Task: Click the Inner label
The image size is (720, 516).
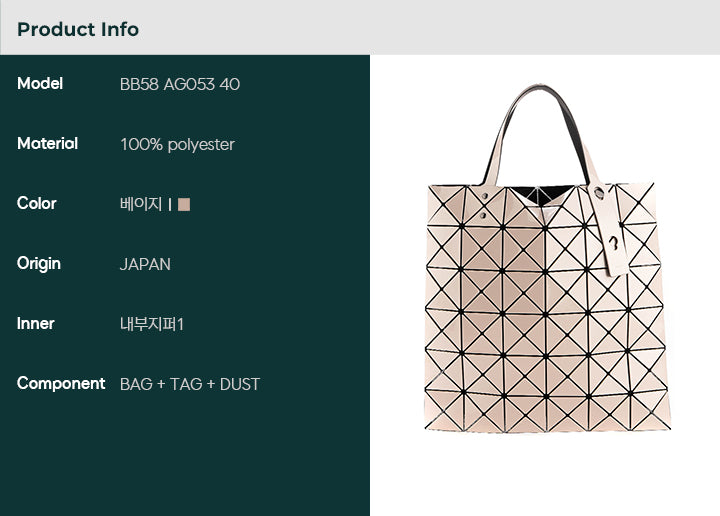Action: tap(36, 324)
